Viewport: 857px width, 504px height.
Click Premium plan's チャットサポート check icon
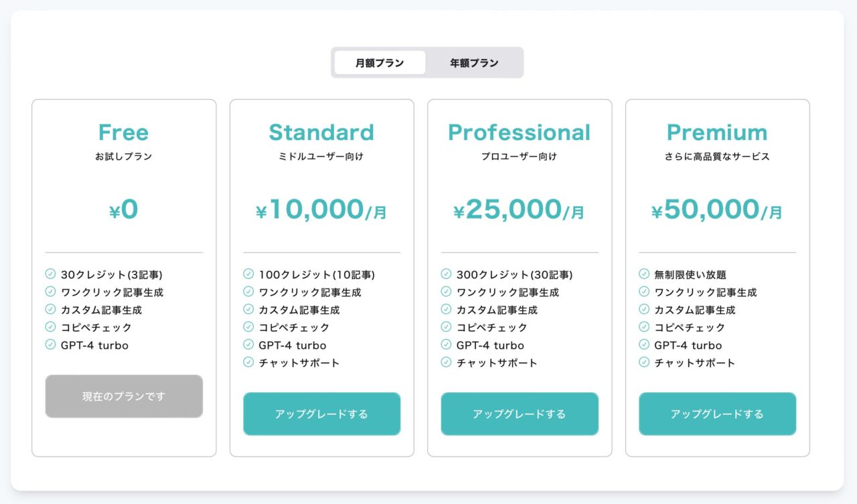tap(644, 362)
